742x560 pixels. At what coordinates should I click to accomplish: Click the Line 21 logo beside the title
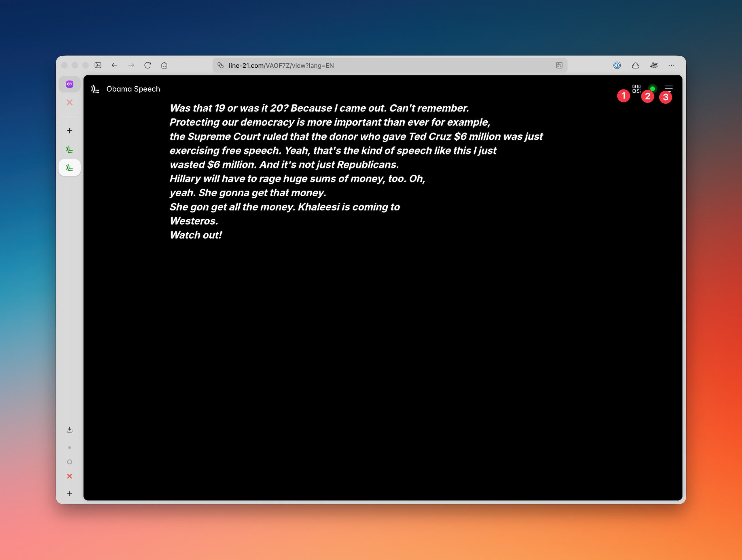[x=95, y=89]
